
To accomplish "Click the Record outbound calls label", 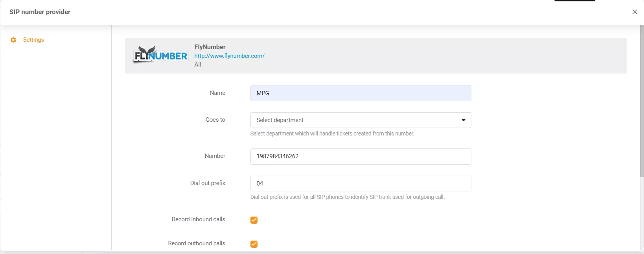I will 196,243.
